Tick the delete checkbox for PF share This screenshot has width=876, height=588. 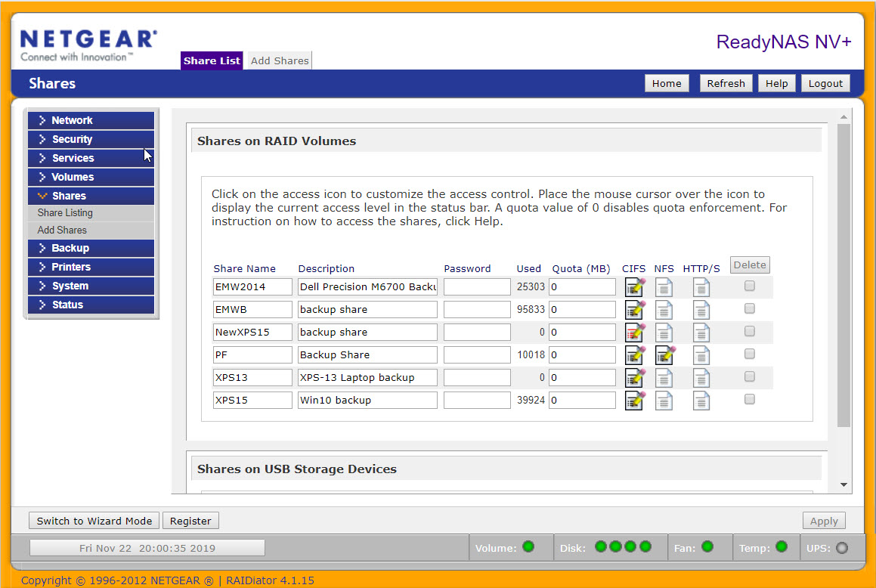click(x=749, y=354)
